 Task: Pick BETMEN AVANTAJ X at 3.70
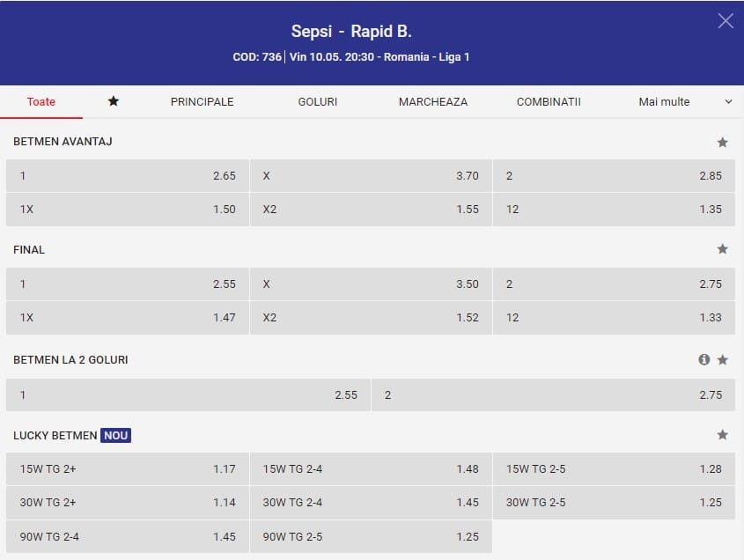371,176
